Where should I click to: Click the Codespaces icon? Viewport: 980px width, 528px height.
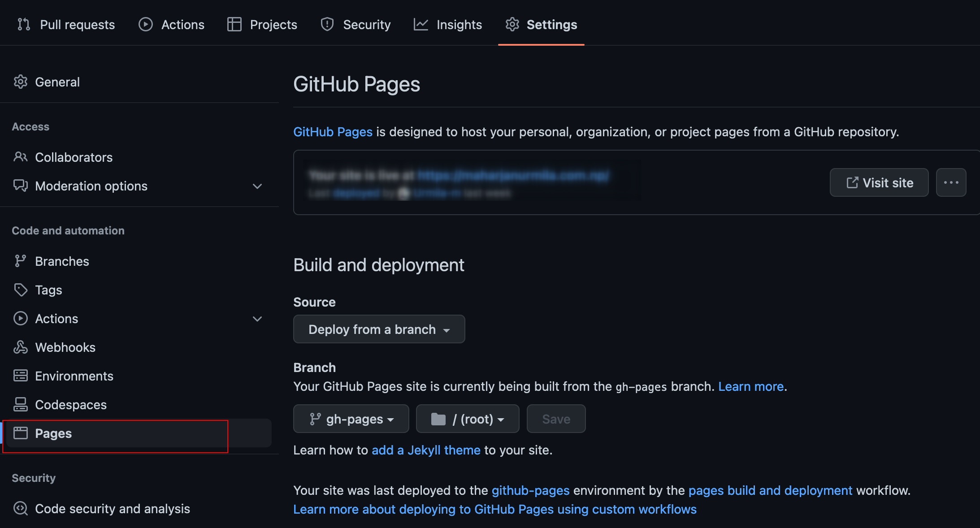21,404
